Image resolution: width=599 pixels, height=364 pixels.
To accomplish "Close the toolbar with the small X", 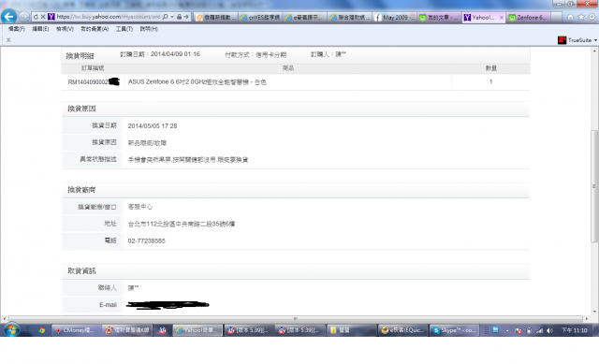I will [8, 39].
